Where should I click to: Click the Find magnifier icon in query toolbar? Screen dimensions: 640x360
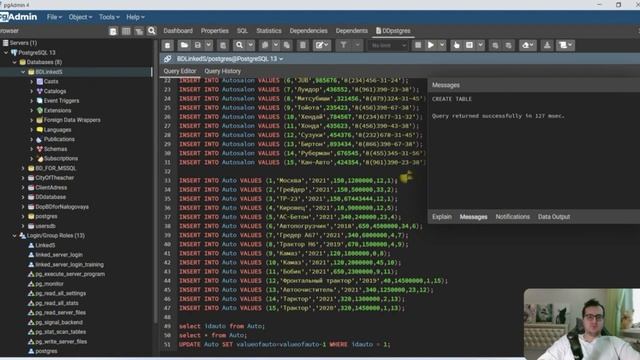coord(240,45)
